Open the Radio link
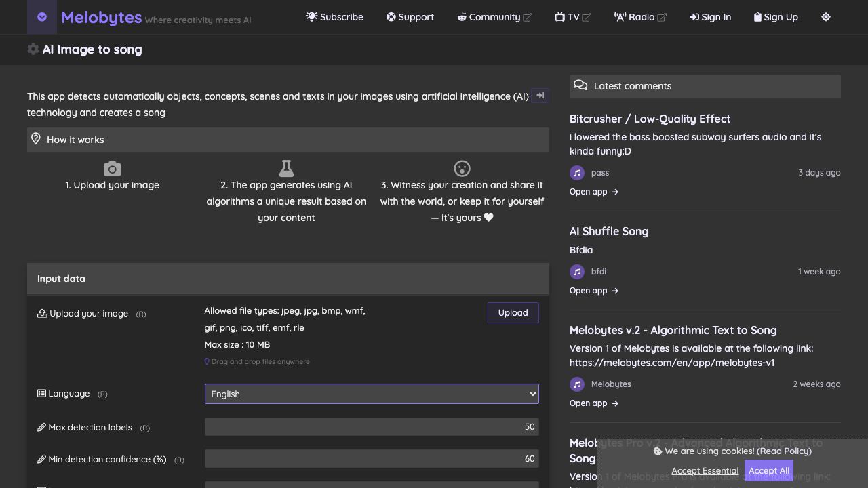This screenshot has width=868, height=488. click(x=640, y=17)
